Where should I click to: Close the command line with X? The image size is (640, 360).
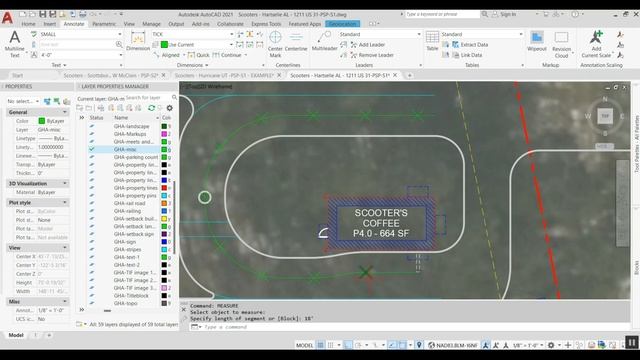[x=184, y=309]
